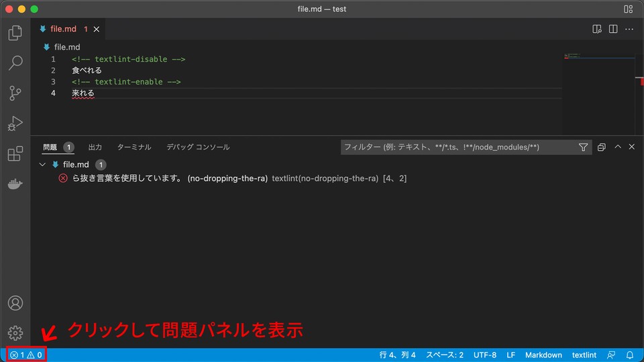
Task: Click the textlint-disable comment on line 1
Action: (x=129, y=59)
